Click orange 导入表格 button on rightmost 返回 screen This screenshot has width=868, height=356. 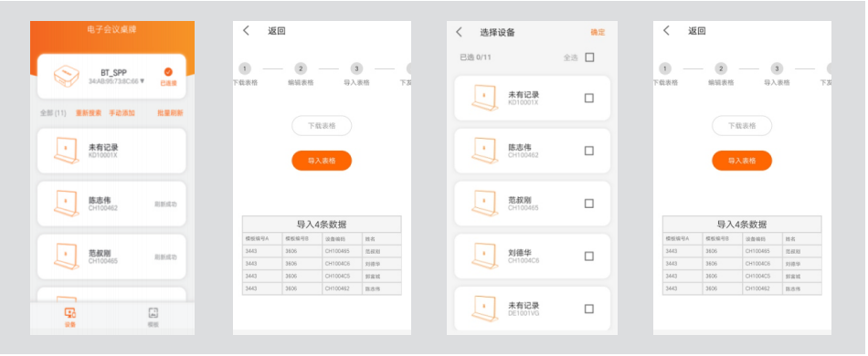[x=742, y=161]
